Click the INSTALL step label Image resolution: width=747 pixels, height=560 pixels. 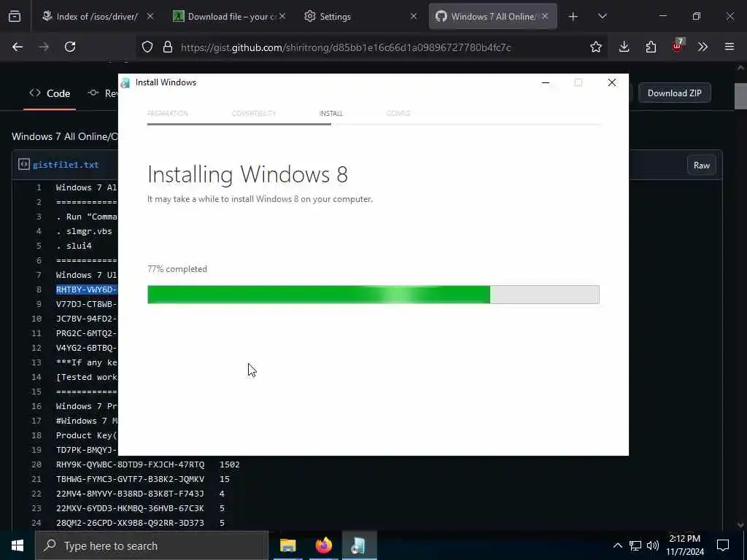point(331,113)
